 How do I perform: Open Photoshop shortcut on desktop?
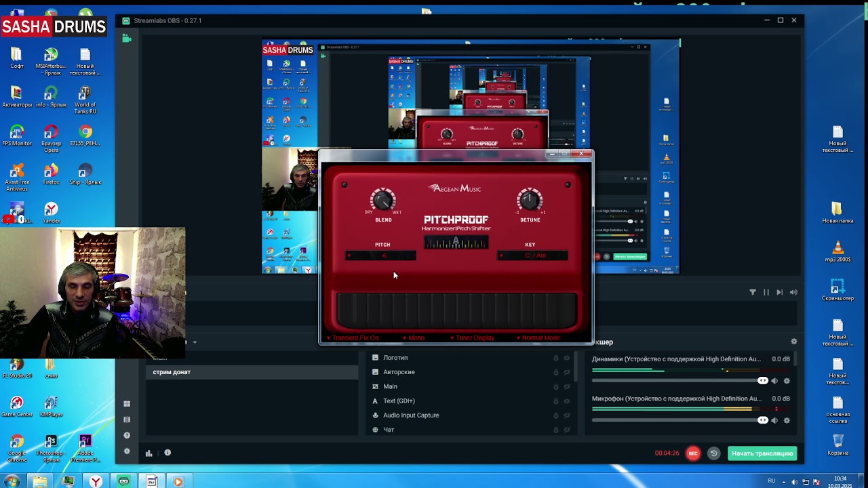click(51, 449)
